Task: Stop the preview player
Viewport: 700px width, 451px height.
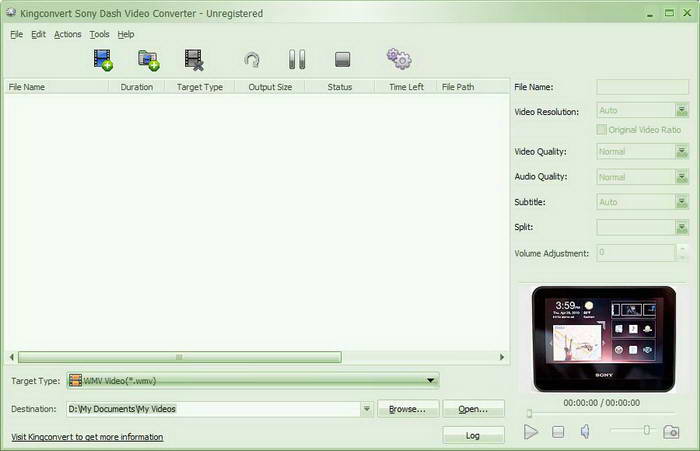Action: click(558, 432)
